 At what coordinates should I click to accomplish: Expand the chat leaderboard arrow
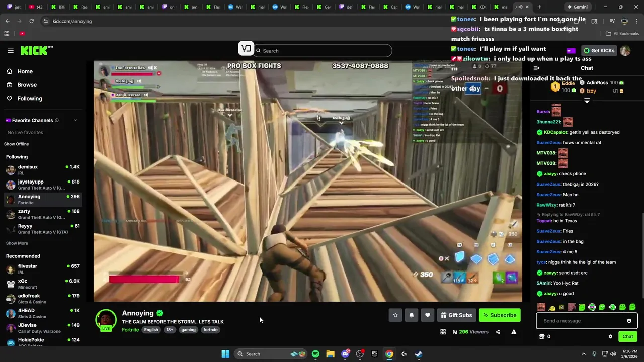click(x=587, y=101)
